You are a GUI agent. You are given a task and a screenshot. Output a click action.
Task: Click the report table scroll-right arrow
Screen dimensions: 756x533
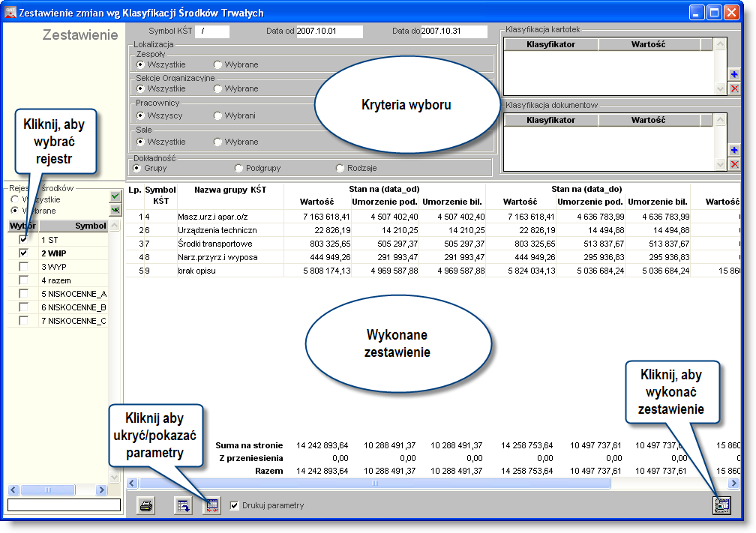tap(733, 483)
